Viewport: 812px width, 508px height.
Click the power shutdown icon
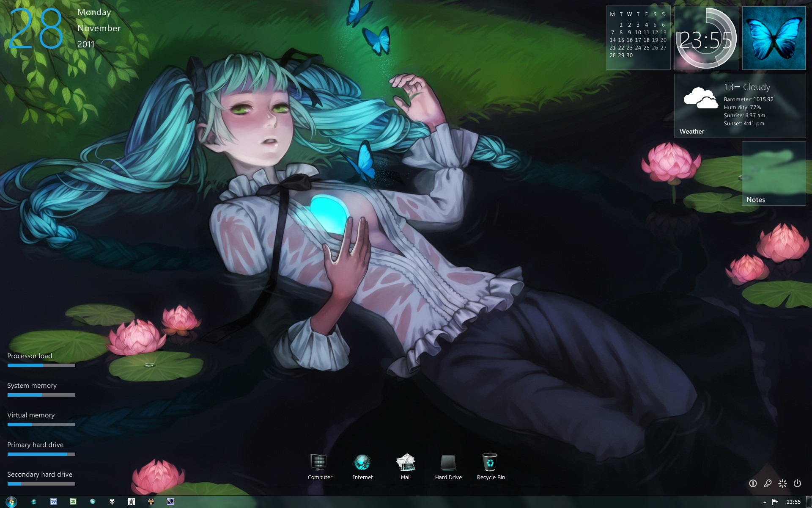pyautogui.click(x=797, y=483)
